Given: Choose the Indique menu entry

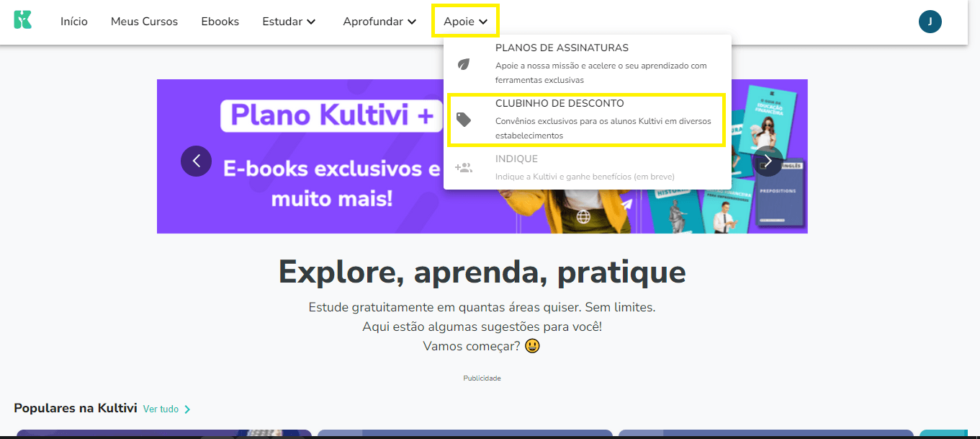Looking at the screenshot, I should point(588,168).
